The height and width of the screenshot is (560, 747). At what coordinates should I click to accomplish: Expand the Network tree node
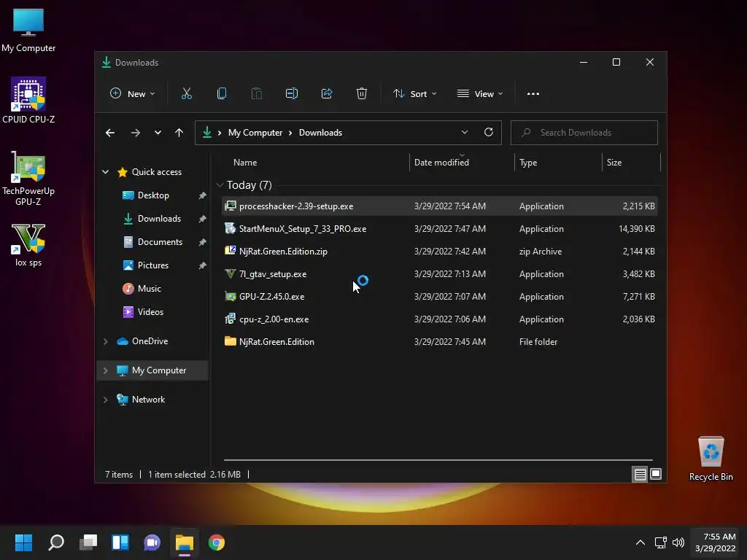tap(105, 400)
